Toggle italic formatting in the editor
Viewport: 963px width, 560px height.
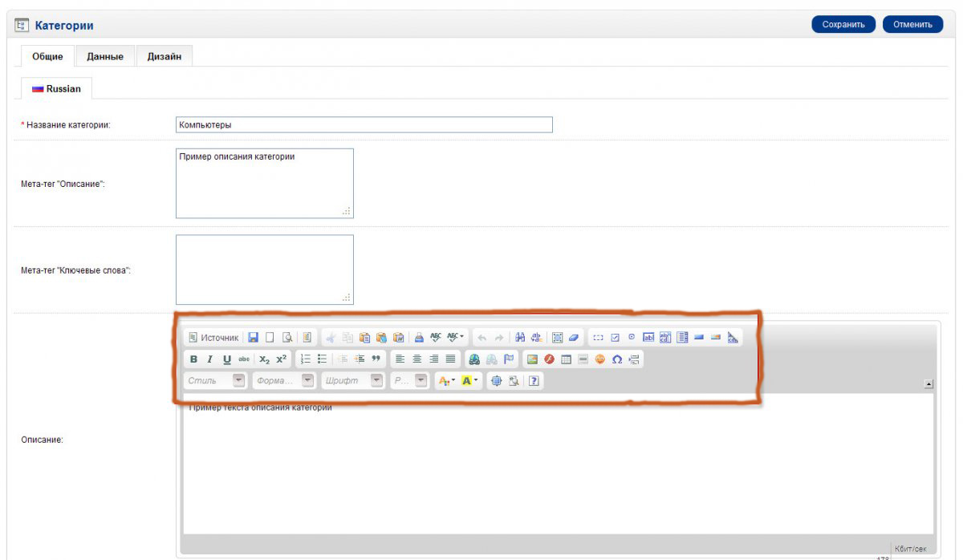tap(210, 359)
